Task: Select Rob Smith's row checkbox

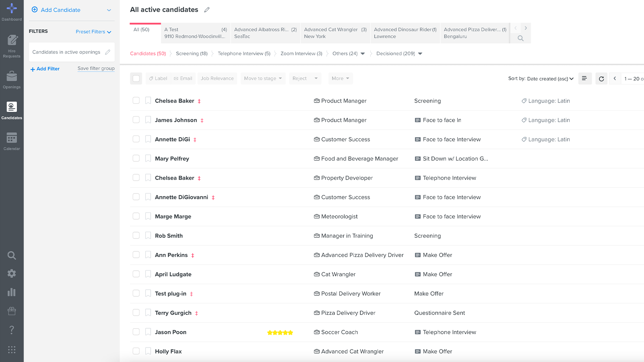Action: pos(136,235)
